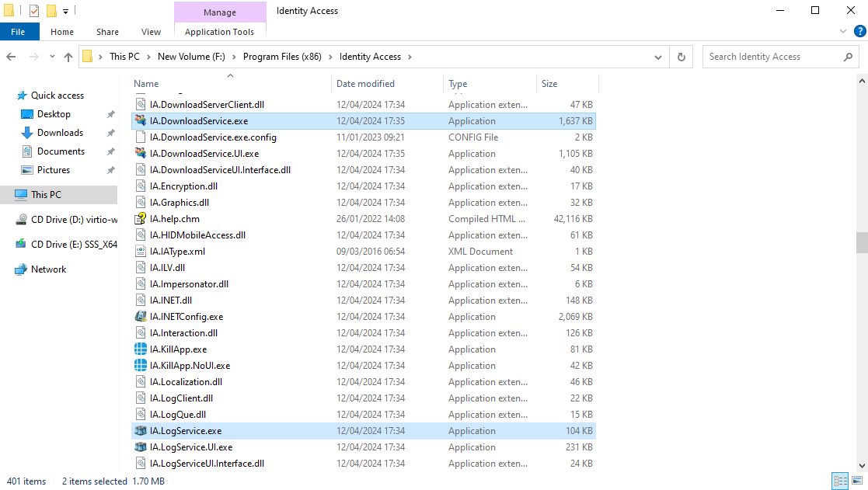The image size is (868, 490).
Task: Expand breadcrumb chevron after New Volume (F:)
Action: point(234,57)
